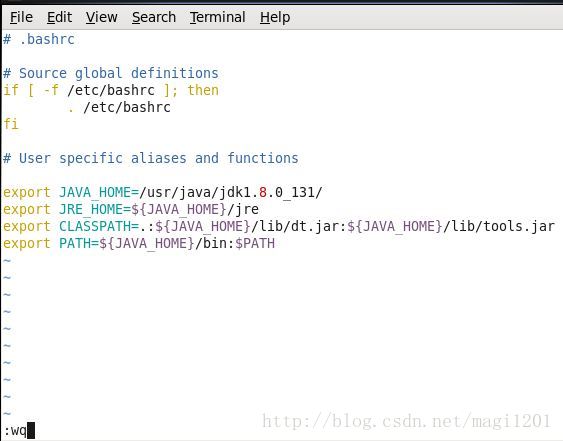Click the 'export PATH=' line
Image resolution: width=563 pixels, height=441 pixels.
click(139, 243)
